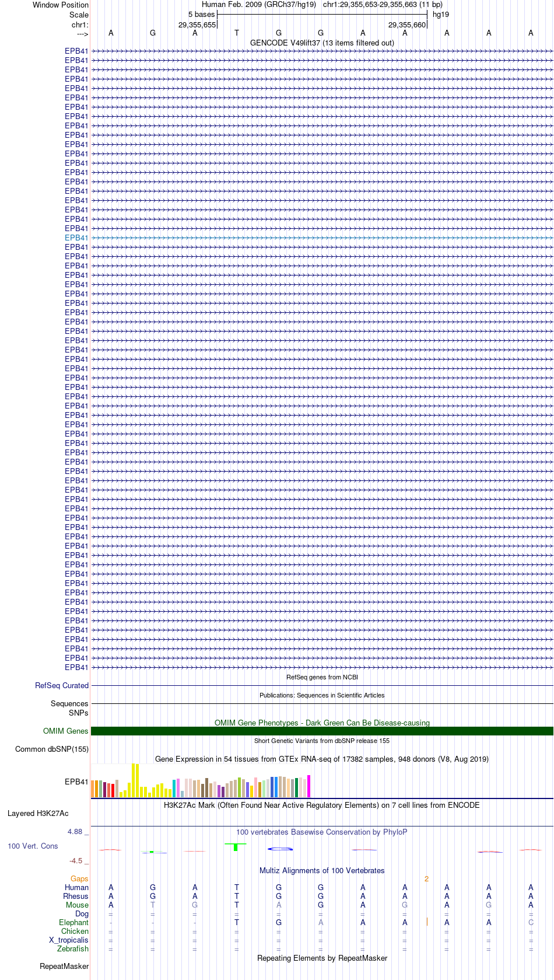Screen dimensions: 554x980
Task: Click the magenta bar in GTEx chart
Action: 309,786
